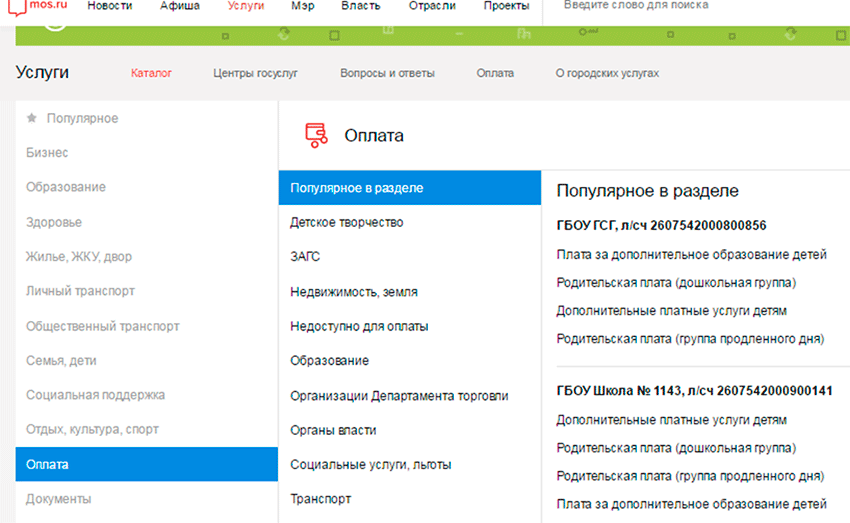Screen dimensions: 850x523
Task: Click heading ГБОУ ГСГ, л/сч 2607542000800856
Action: coord(661,225)
